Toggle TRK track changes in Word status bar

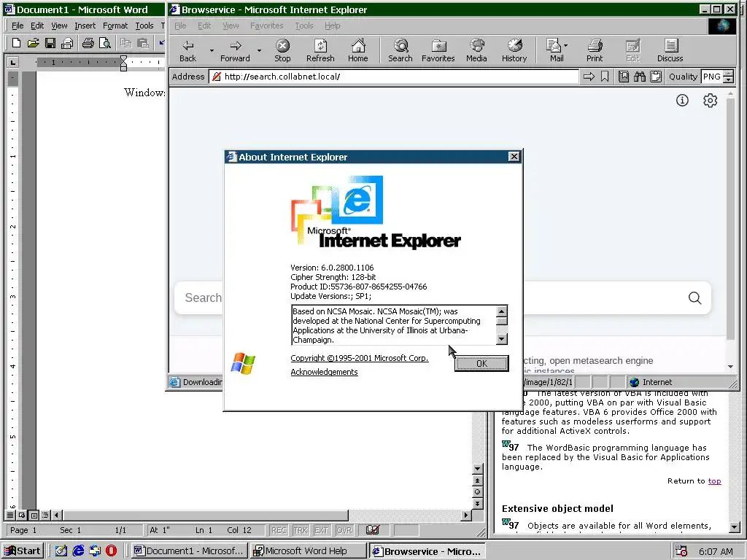(x=300, y=530)
